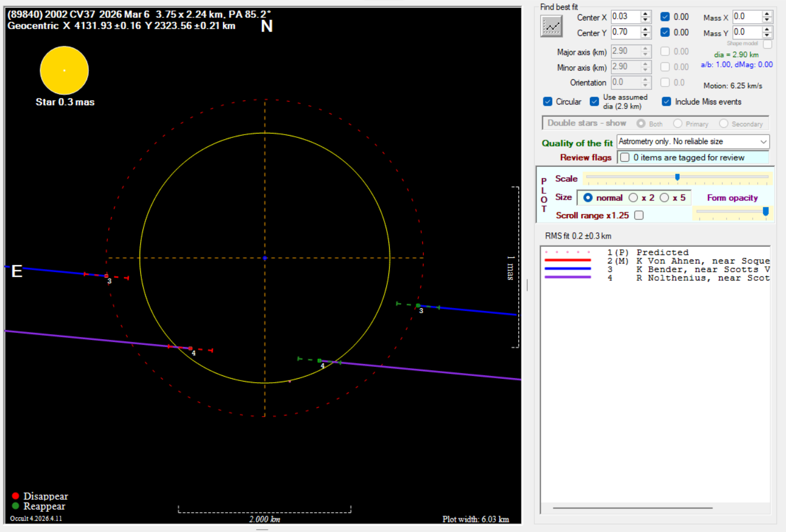Image resolution: width=786 pixels, height=532 pixels.
Task: Click the blue center point of the circle
Action: [265, 258]
